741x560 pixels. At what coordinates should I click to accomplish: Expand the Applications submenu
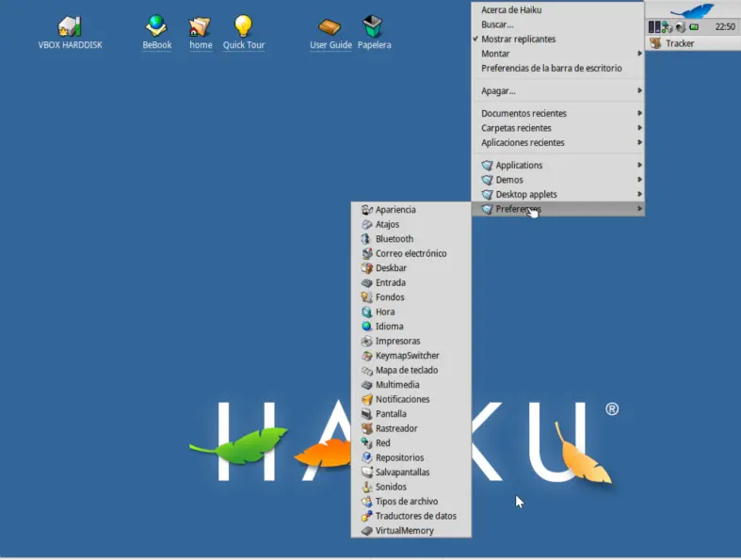558,165
